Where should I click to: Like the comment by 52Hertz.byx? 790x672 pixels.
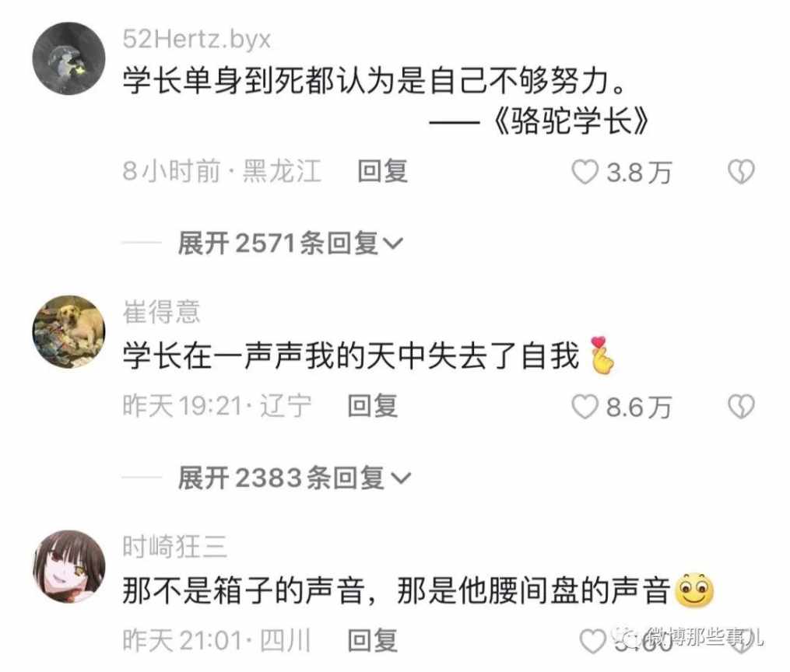tap(585, 172)
